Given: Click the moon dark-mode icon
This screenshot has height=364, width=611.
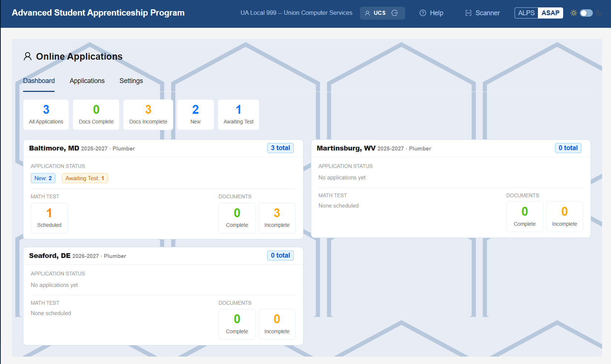Looking at the screenshot, I should (599, 13).
